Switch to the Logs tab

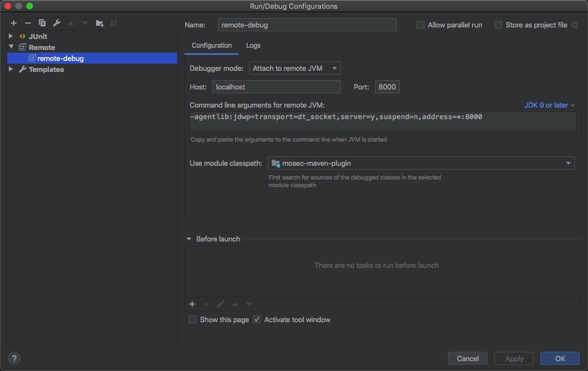point(253,46)
